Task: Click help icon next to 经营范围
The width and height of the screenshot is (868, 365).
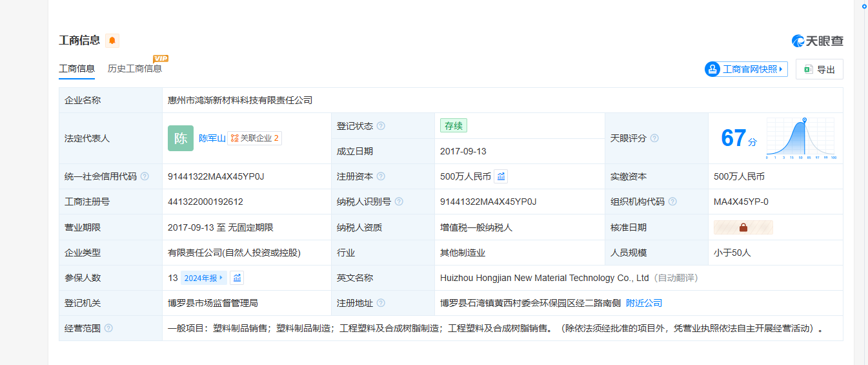Action: pos(108,328)
